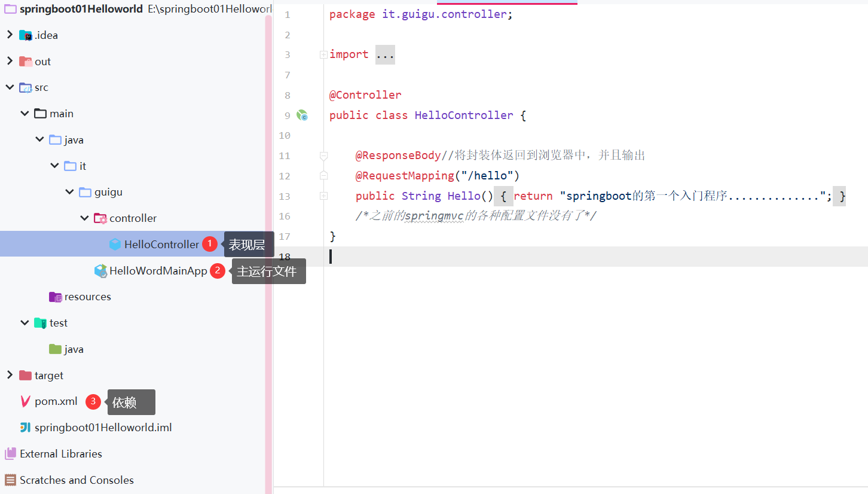Image resolution: width=868 pixels, height=494 pixels.
Task: Select the External Libraries node
Action: tap(60, 454)
